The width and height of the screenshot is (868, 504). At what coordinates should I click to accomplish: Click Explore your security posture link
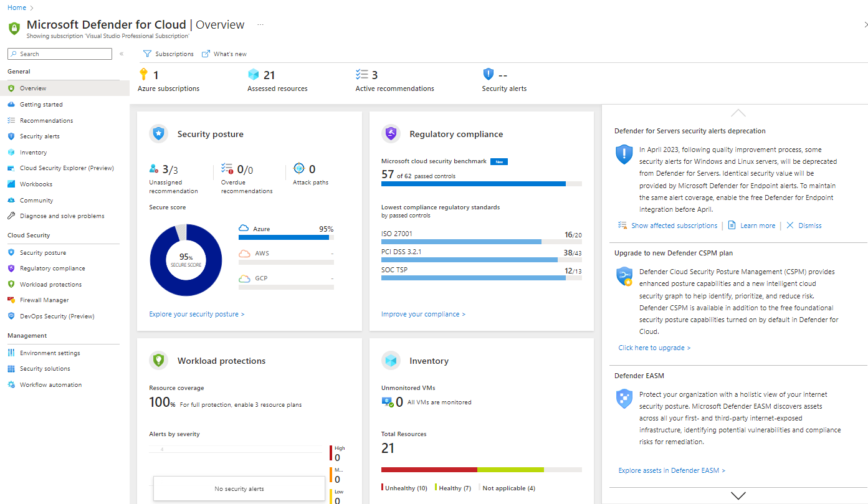click(196, 315)
